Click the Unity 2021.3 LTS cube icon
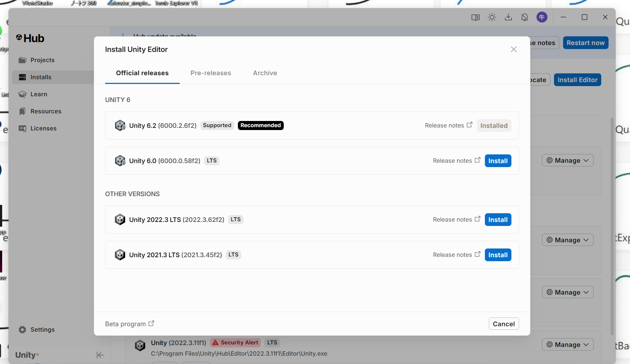Screen dimensions: 630x364 pos(120,255)
